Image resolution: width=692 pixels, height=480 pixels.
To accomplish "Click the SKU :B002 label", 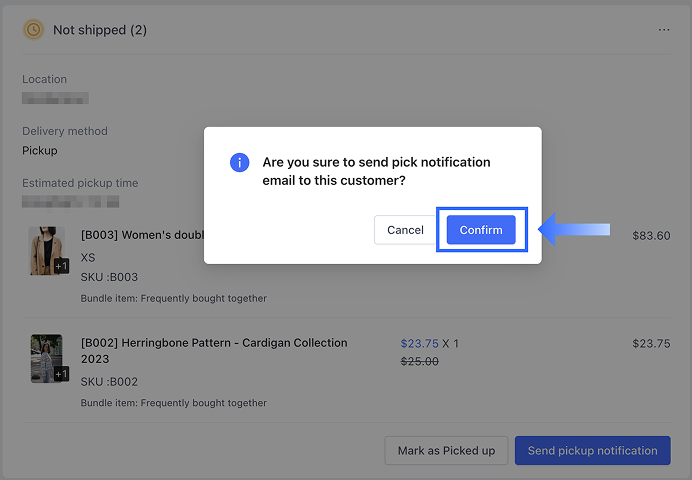I will pyautogui.click(x=109, y=382).
